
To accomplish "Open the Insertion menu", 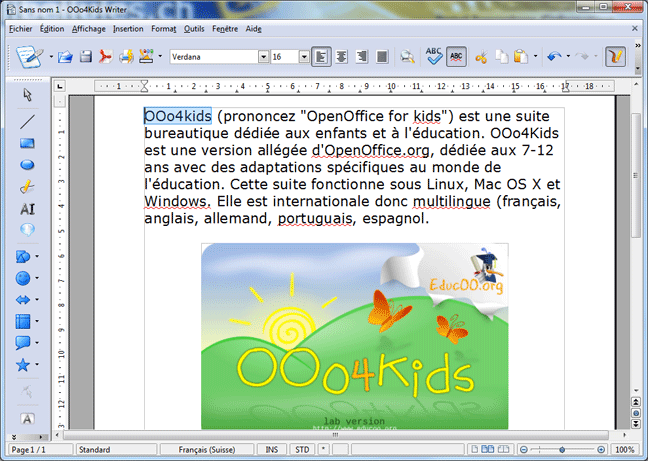I will click(128, 29).
